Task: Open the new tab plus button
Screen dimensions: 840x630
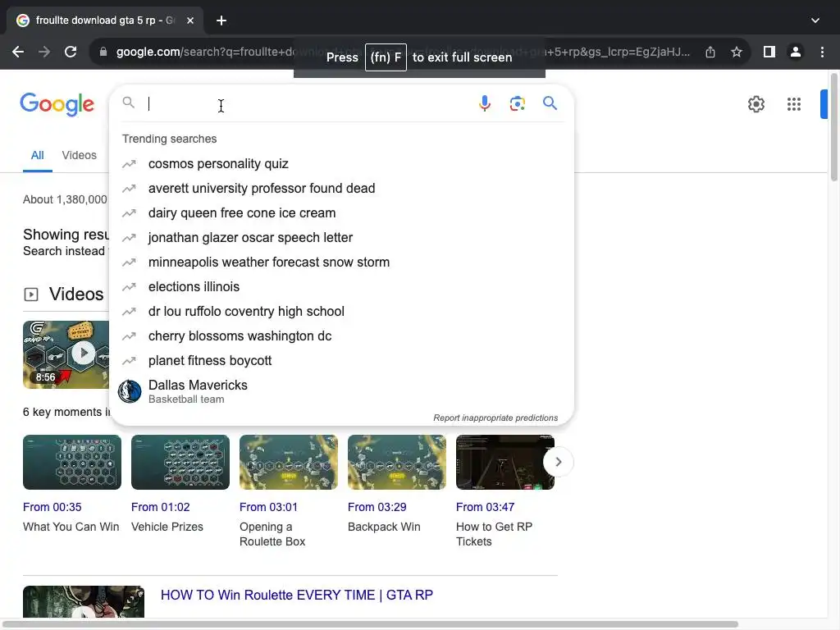Action: 221,21
